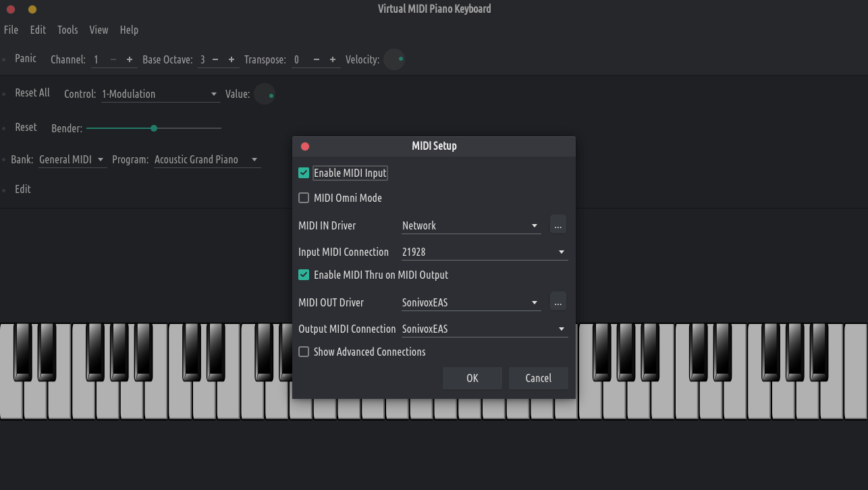
Task: Open Program dropdown showing Acoustic Grand Piano
Action: (207, 160)
